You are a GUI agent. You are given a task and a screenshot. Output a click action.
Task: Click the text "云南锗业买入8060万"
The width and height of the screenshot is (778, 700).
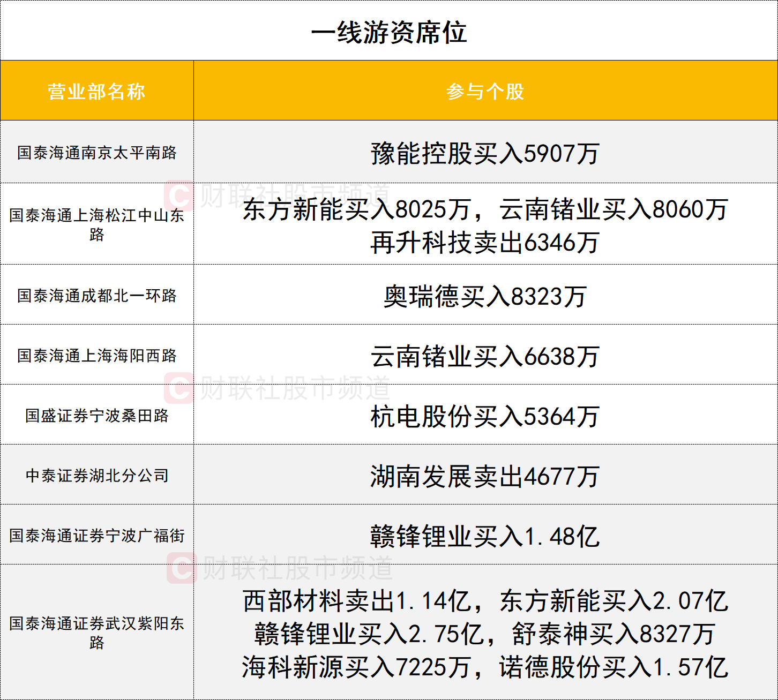click(x=614, y=209)
